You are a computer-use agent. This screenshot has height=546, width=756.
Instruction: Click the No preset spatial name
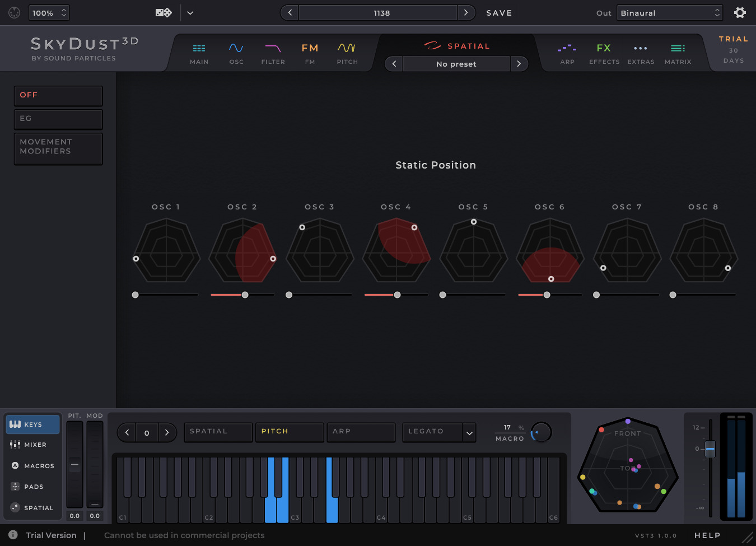456,64
